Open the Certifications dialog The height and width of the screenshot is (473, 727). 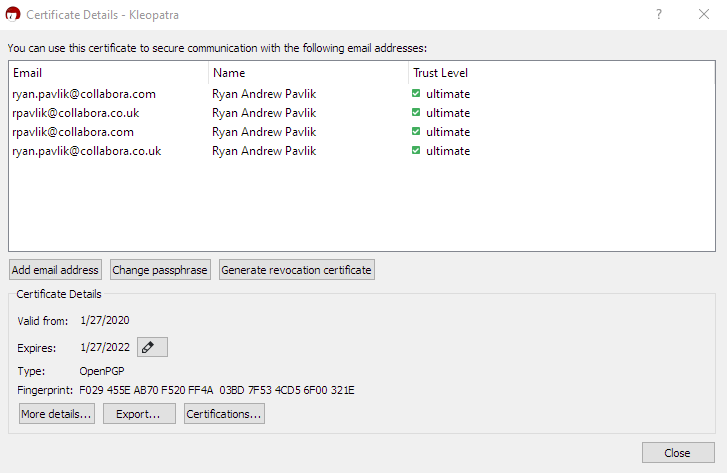click(224, 414)
